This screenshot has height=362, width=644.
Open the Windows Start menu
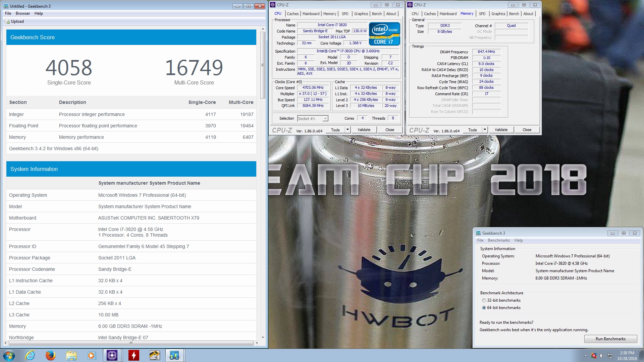pyautogui.click(x=9, y=355)
